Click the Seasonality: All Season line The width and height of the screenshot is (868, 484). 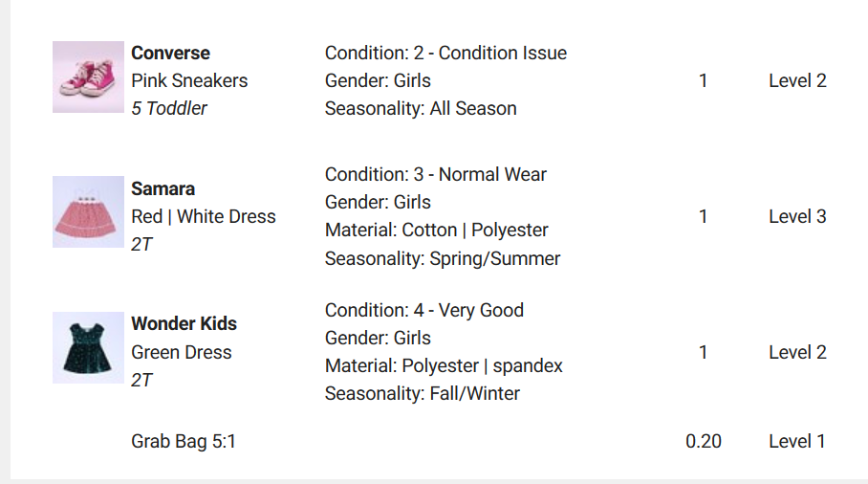tap(421, 109)
